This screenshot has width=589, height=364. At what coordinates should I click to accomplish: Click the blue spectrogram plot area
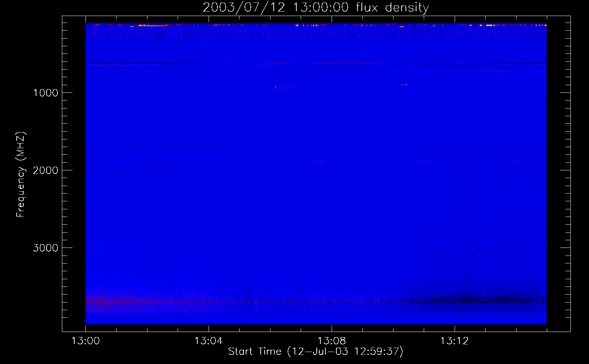coord(316,174)
